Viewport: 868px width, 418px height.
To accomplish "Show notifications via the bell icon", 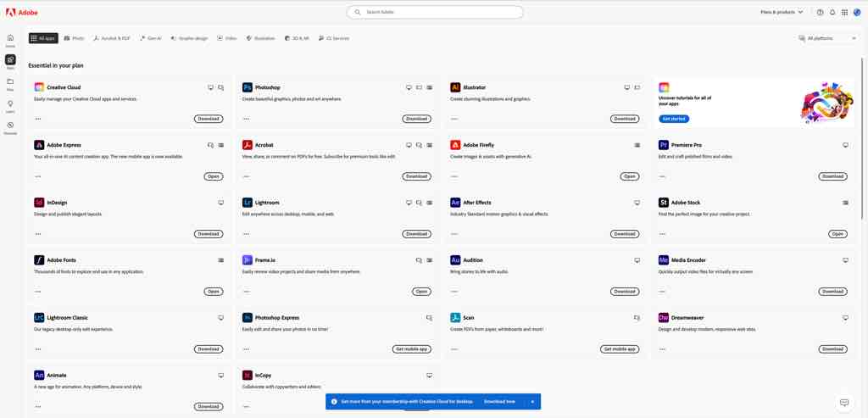I will (x=832, y=12).
